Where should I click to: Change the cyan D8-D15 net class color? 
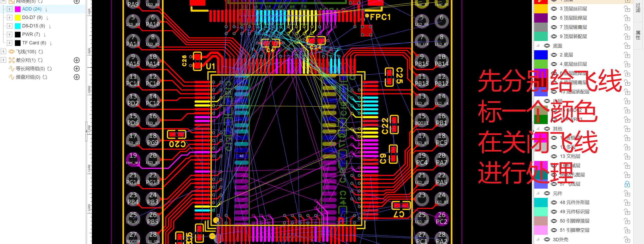[18, 26]
